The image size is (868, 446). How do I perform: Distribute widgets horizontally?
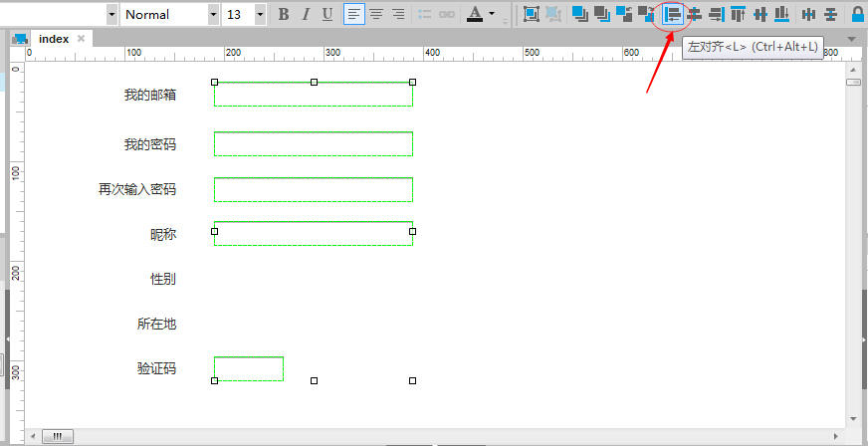[x=808, y=14]
